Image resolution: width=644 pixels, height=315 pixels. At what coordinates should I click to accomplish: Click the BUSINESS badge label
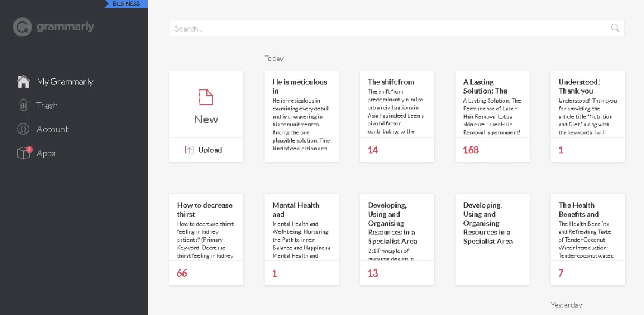coord(126,4)
